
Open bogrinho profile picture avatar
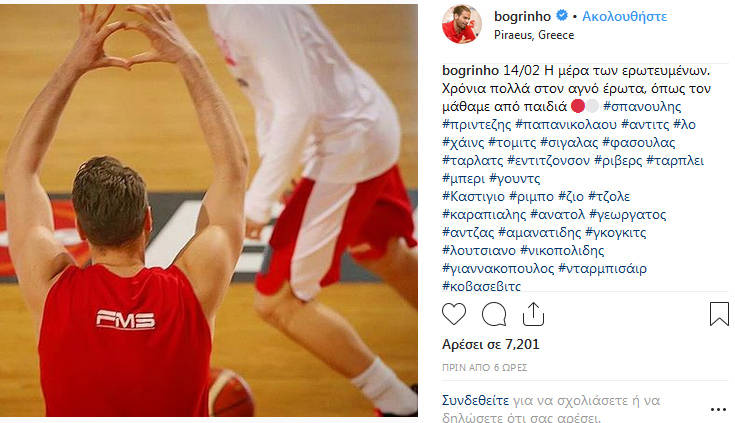pyautogui.click(x=462, y=24)
